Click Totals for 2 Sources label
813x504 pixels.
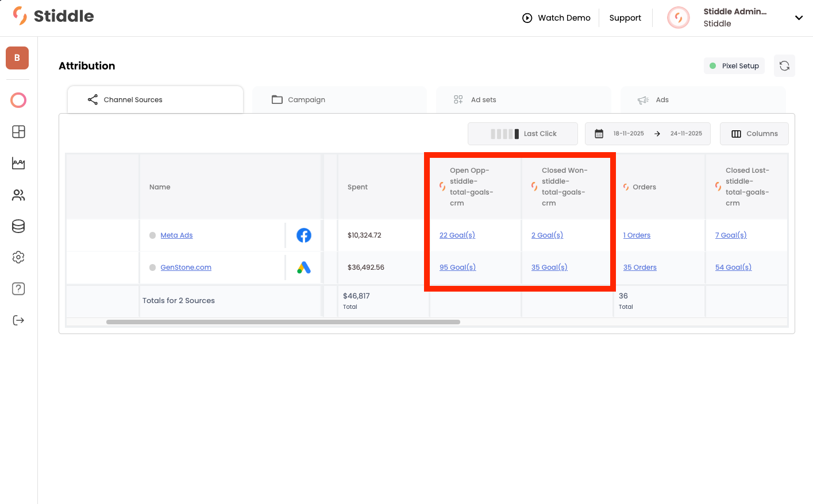click(x=179, y=301)
